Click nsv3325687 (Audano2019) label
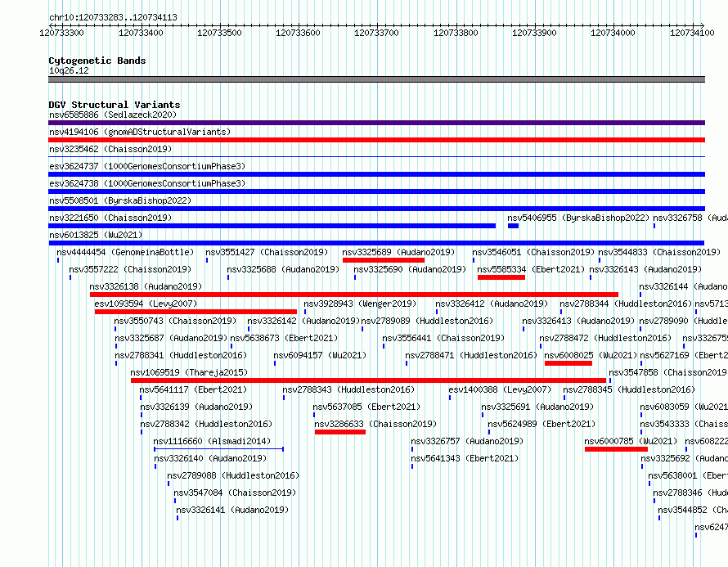Screen dimensions: 728x567 [x=171, y=338]
